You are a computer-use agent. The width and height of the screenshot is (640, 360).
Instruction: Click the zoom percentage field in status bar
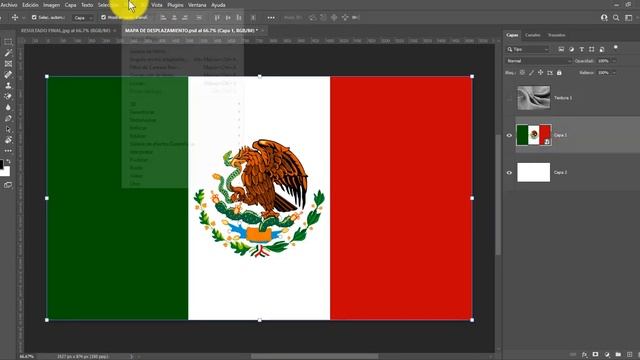pos(26,356)
